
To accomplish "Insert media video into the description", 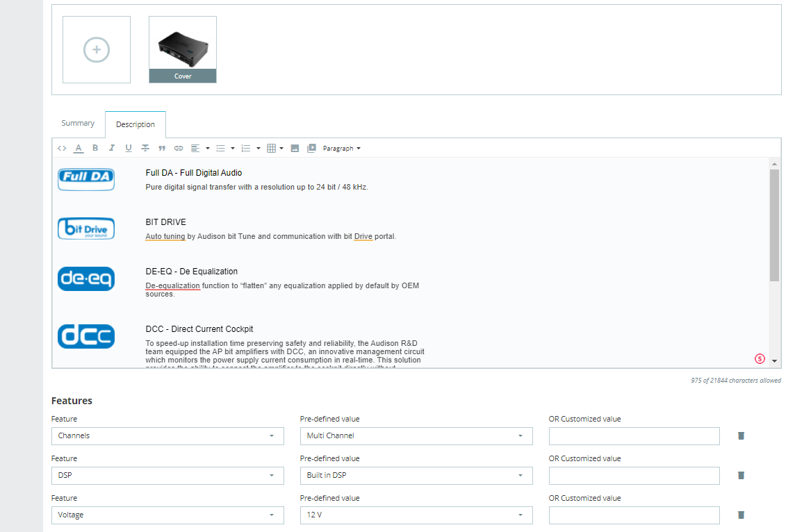I will tap(311, 148).
